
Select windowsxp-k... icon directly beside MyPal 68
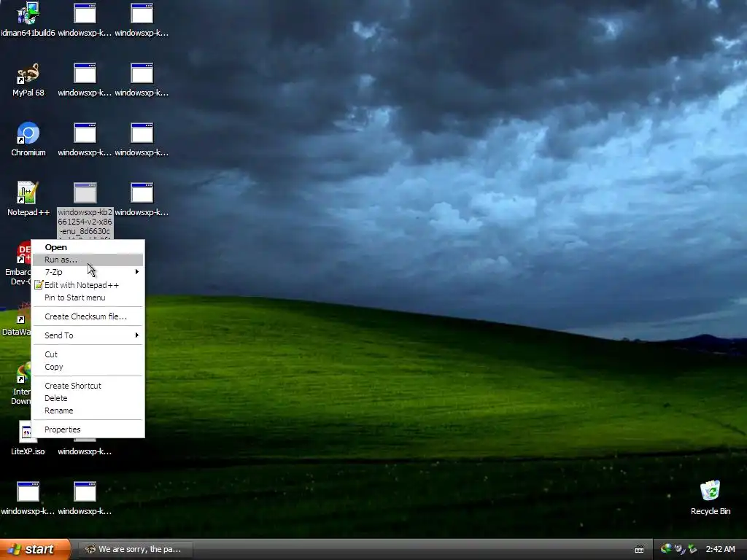pyautogui.click(x=85, y=74)
